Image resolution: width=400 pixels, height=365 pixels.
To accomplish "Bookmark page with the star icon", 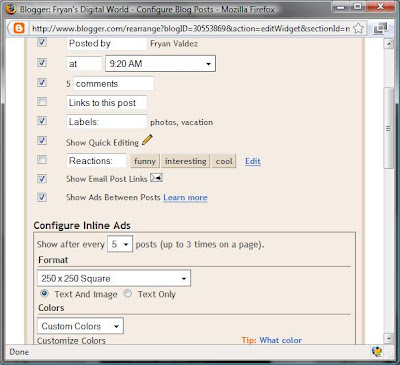I will [x=358, y=28].
